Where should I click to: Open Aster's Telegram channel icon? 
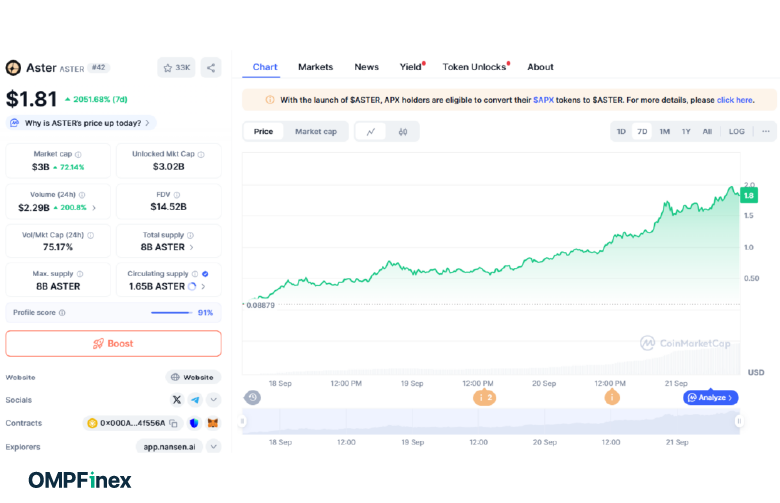195,400
